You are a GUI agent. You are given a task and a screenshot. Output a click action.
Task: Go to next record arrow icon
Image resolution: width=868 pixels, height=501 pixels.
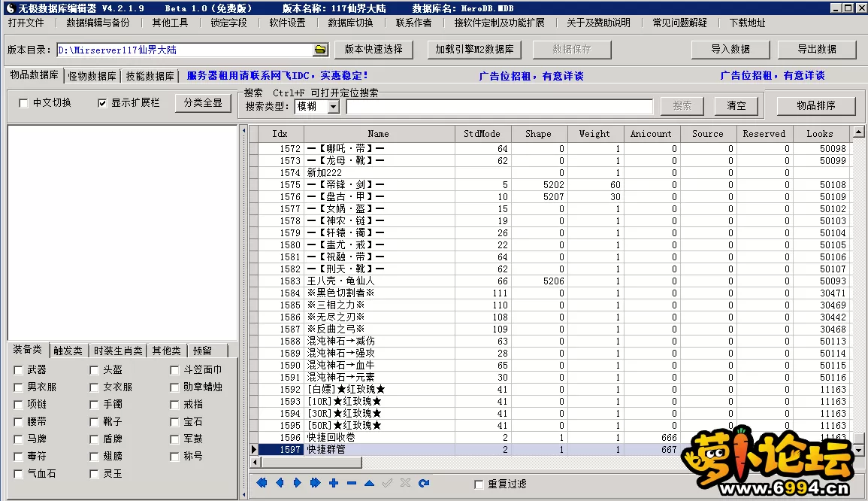[x=298, y=483]
